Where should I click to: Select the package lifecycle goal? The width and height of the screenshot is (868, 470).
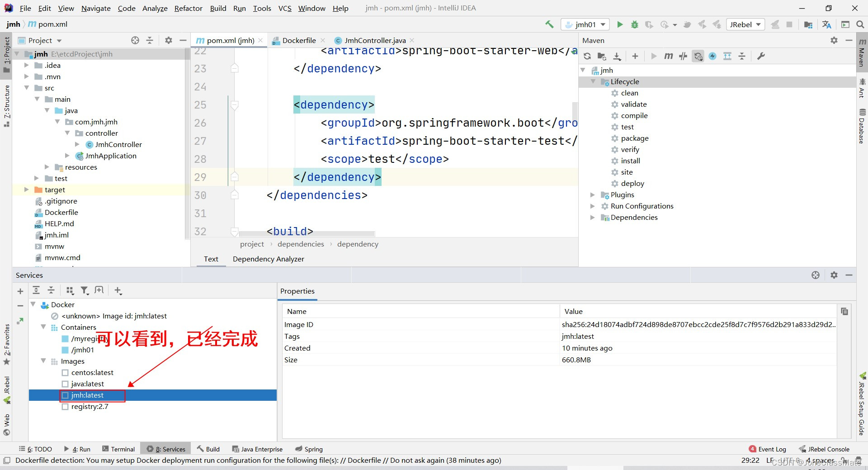coord(634,138)
